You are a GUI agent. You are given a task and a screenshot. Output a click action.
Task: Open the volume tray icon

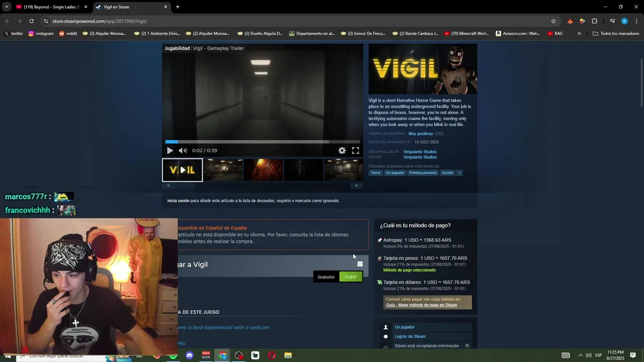pyautogui.click(x=589, y=355)
